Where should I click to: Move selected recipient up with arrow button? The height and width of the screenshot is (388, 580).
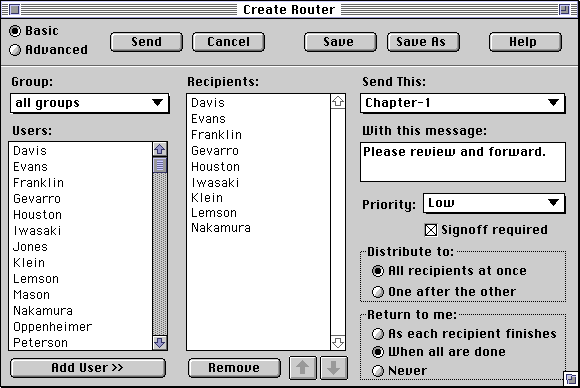(303, 368)
